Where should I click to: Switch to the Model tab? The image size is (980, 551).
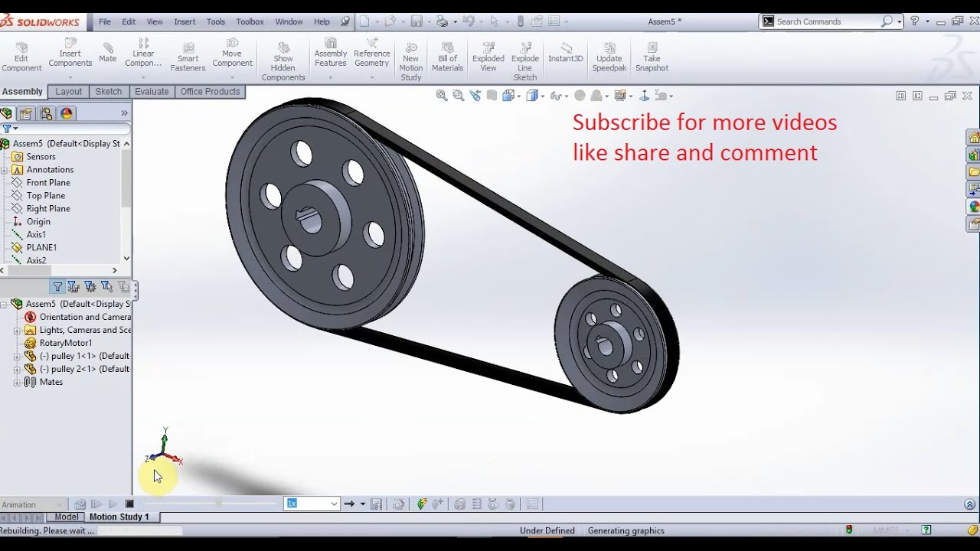pyautogui.click(x=66, y=517)
